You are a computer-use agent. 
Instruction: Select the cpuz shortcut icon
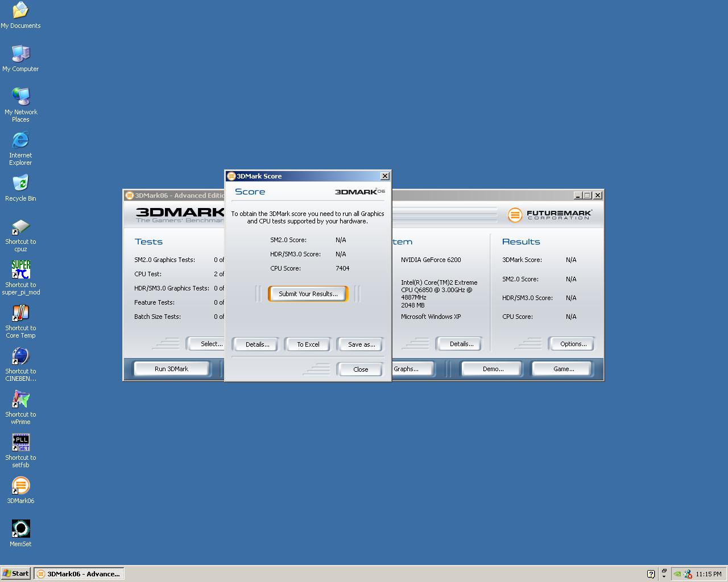(20, 235)
